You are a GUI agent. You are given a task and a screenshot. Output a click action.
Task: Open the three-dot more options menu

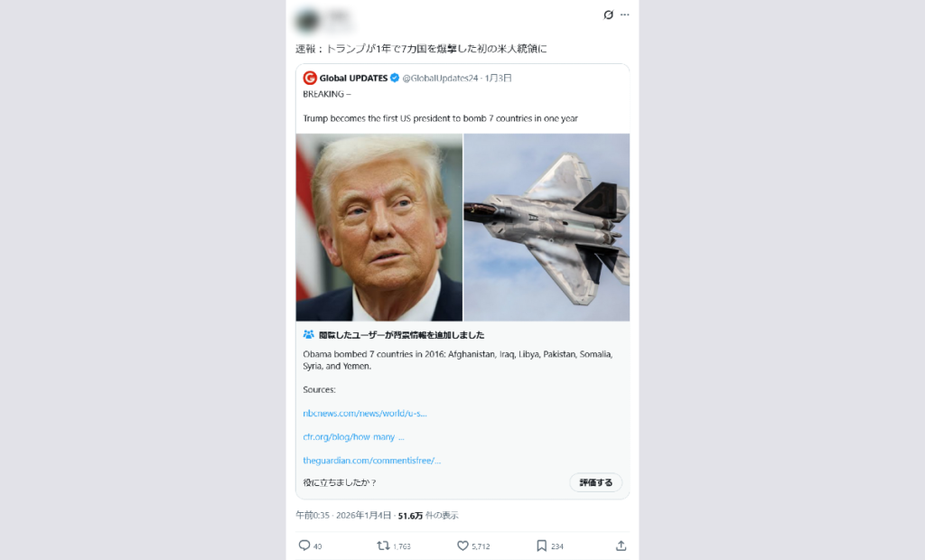pyautogui.click(x=625, y=14)
